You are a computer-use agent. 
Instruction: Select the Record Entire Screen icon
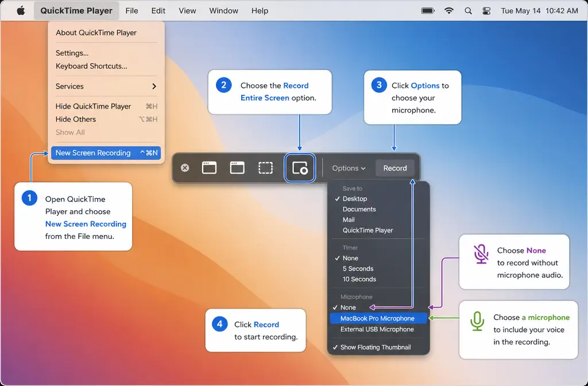[x=300, y=168]
